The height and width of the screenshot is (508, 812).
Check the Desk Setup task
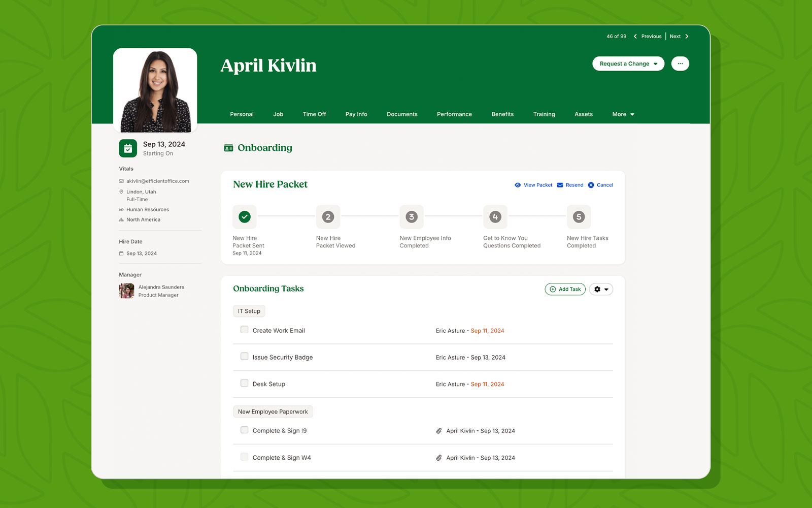pos(244,383)
